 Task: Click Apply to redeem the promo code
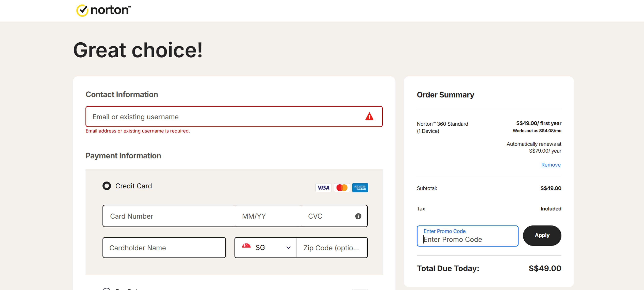click(x=542, y=235)
